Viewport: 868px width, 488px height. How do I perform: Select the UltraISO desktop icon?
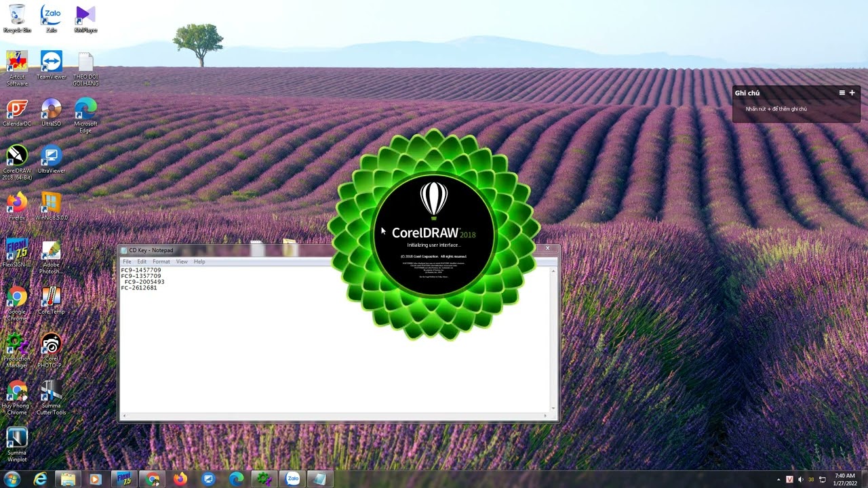pos(51,113)
